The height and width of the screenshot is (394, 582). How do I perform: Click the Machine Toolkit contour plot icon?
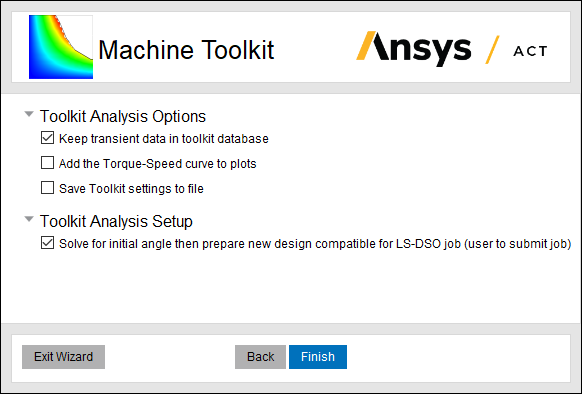click(61, 47)
